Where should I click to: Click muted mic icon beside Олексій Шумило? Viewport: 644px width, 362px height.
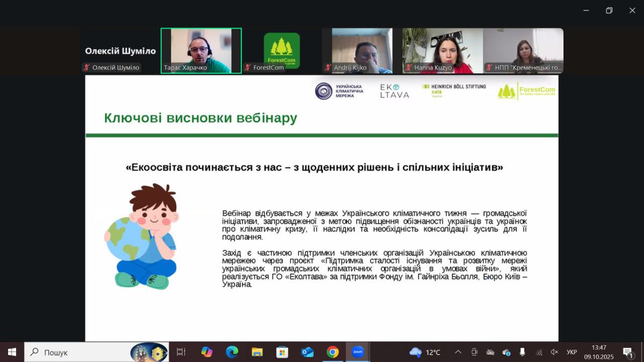[86, 68]
